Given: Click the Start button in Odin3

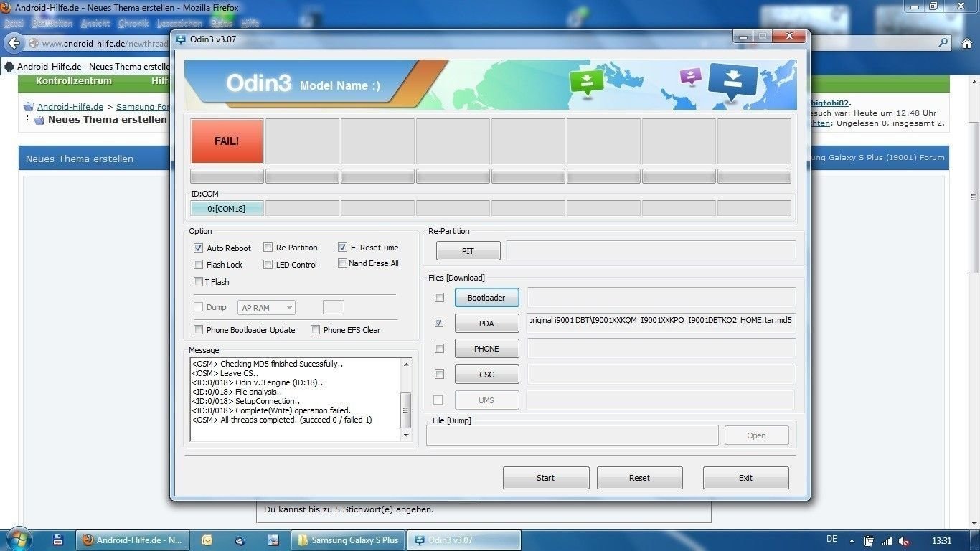Looking at the screenshot, I should click(x=546, y=478).
